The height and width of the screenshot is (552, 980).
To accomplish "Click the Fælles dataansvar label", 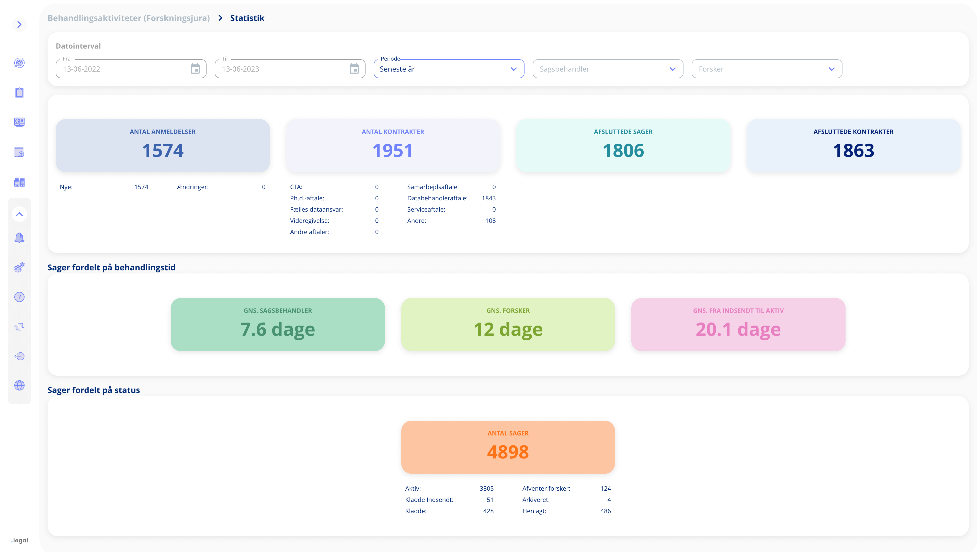I will 316,209.
